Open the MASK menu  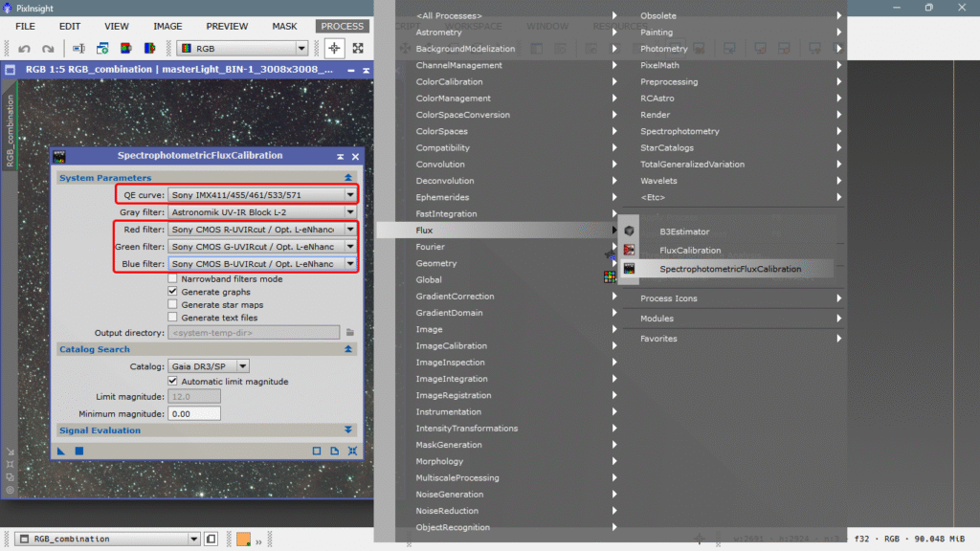click(284, 26)
